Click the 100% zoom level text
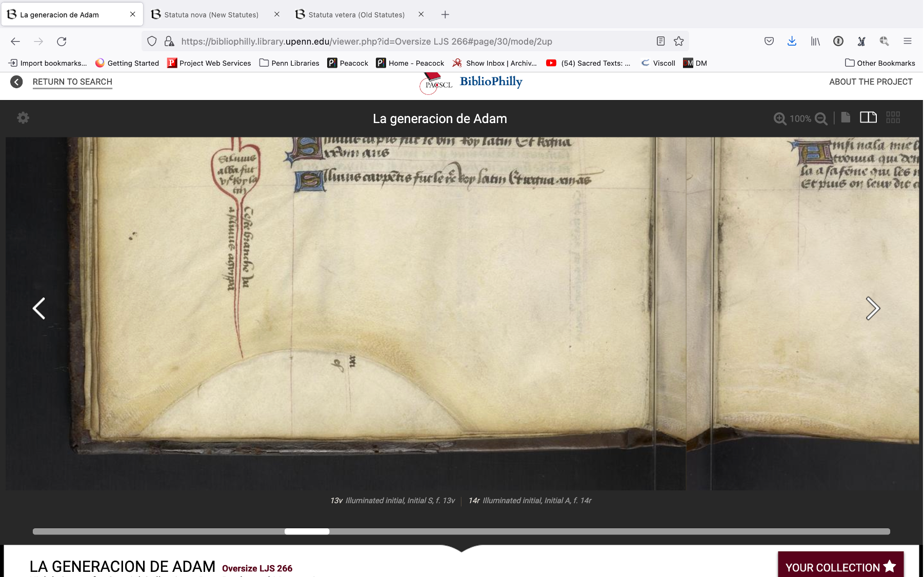The height and width of the screenshot is (577, 924). (800, 118)
